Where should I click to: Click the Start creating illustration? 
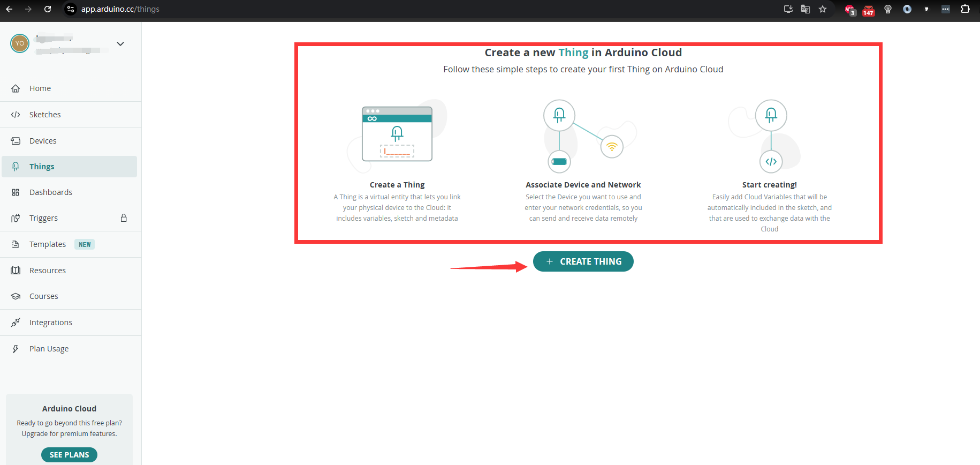[765, 136]
